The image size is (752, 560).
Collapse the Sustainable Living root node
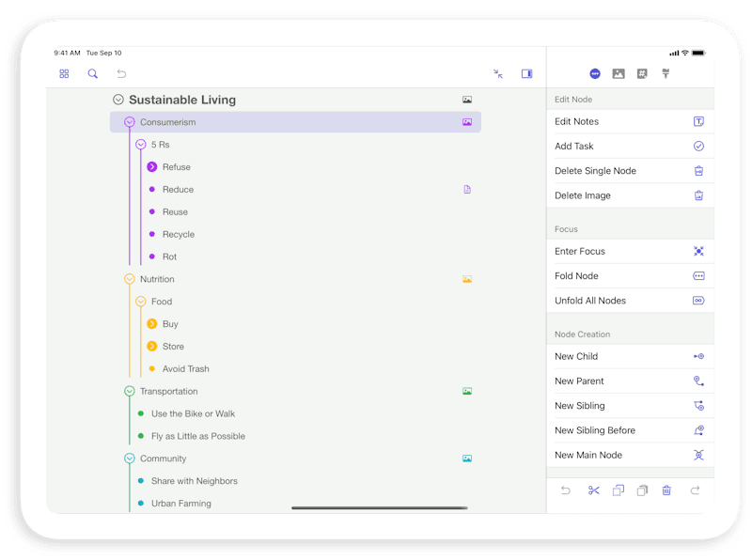click(117, 100)
